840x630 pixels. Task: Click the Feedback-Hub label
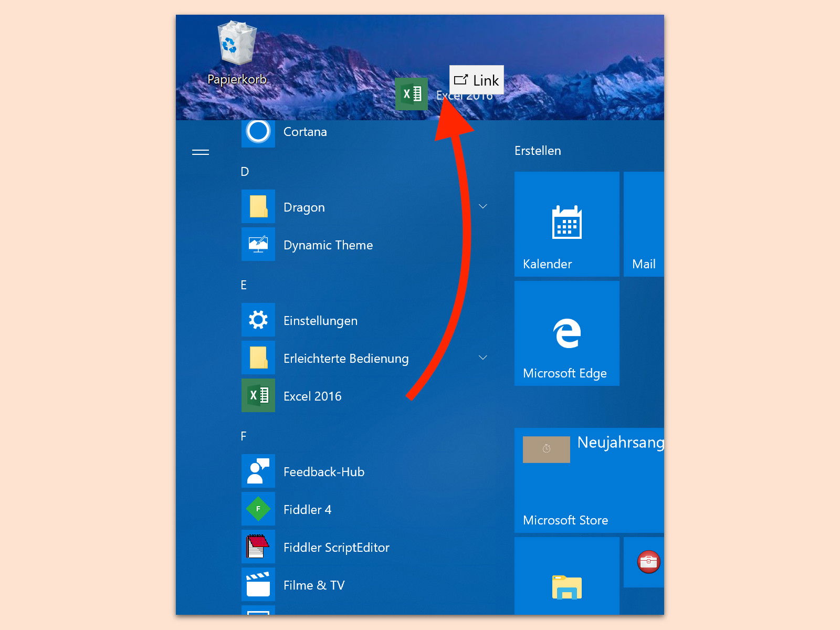pos(324,472)
